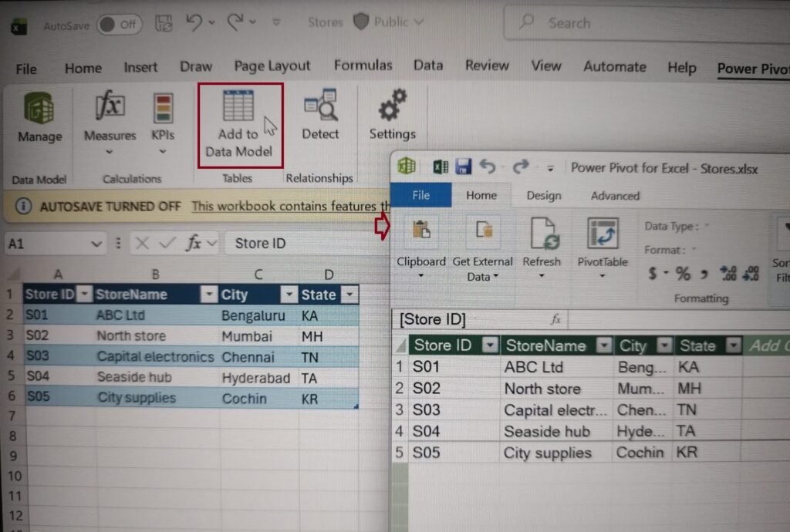790x532 pixels.
Task: Click the Excel app icon top-left
Action: (19, 26)
